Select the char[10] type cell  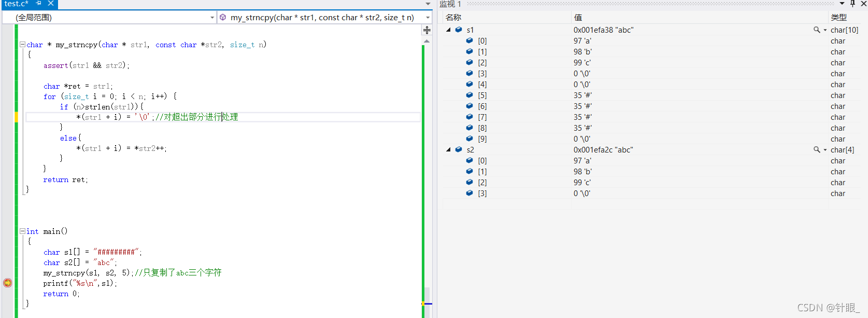[x=844, y=30]
